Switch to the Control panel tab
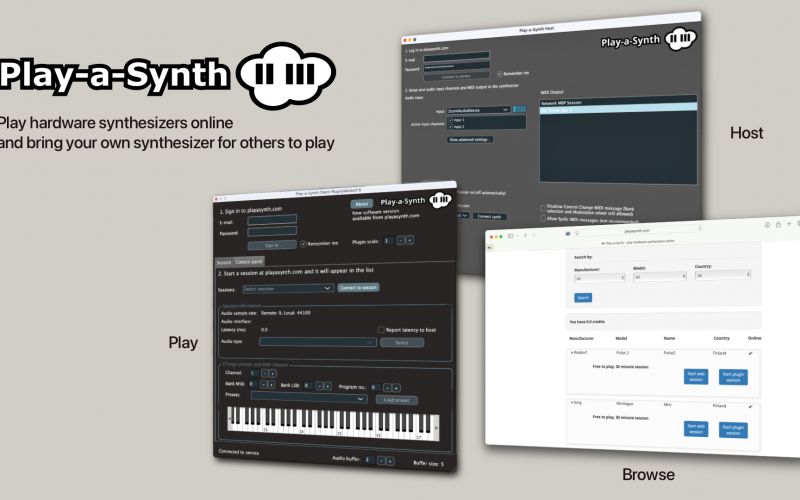The width and height of the screenshot is (800, 500). point(251,261)
